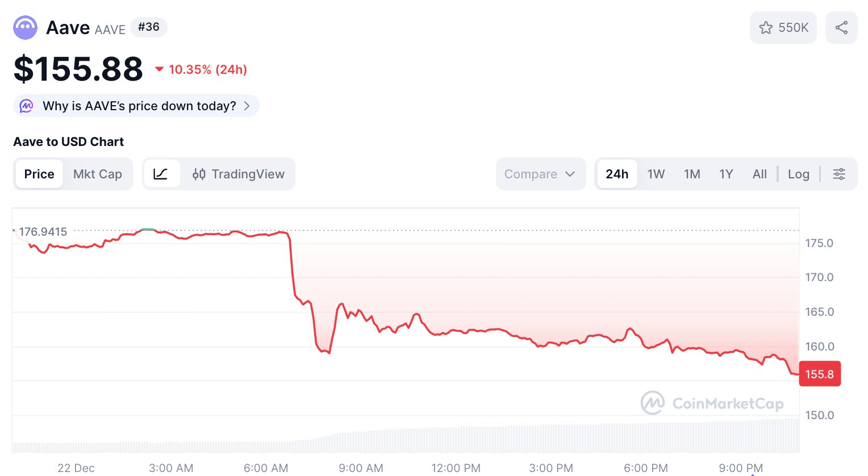
Task: Switch chart to Mkt Cap view
Action: (x=98, y=174)
